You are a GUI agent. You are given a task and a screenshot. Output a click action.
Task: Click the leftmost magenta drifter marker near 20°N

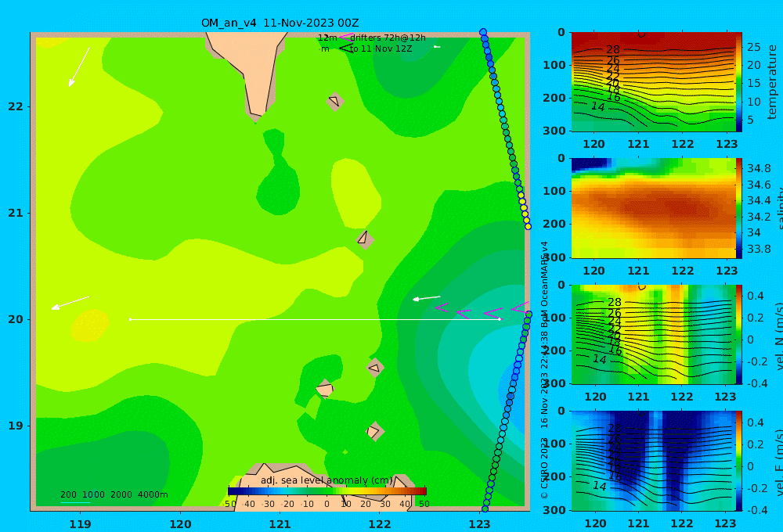(x=442, y=308)
